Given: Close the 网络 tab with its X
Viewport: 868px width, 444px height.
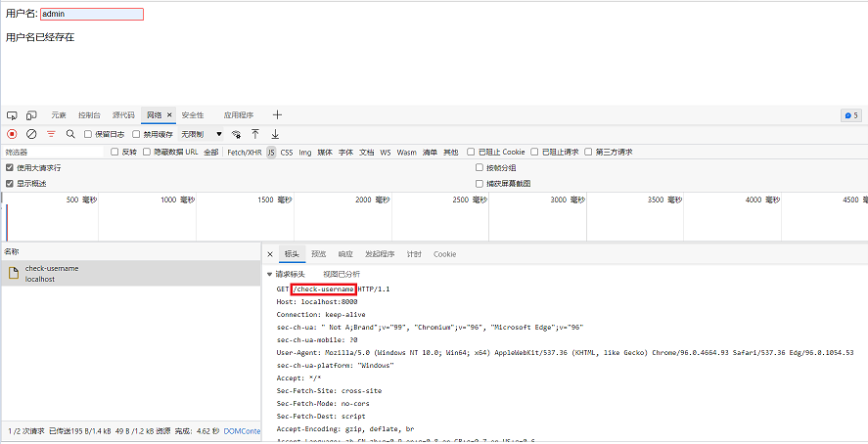Looking at the screenshot, I should pos(169,115).
